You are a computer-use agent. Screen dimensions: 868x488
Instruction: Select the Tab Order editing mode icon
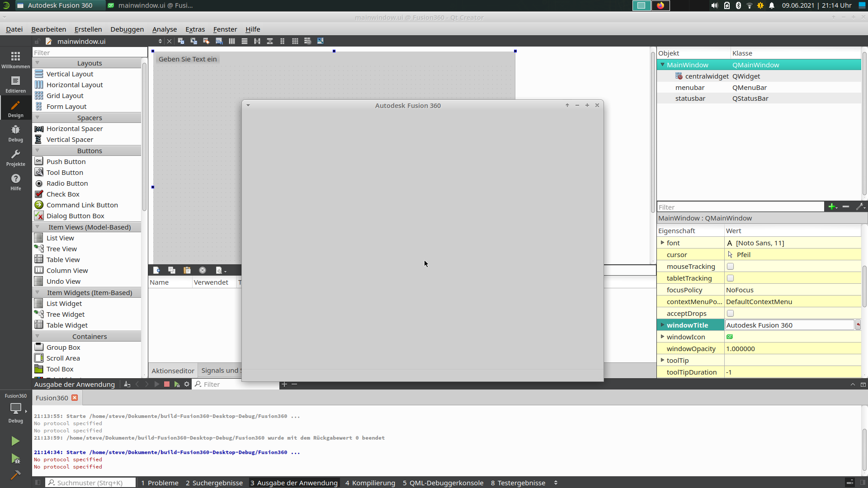219,41
